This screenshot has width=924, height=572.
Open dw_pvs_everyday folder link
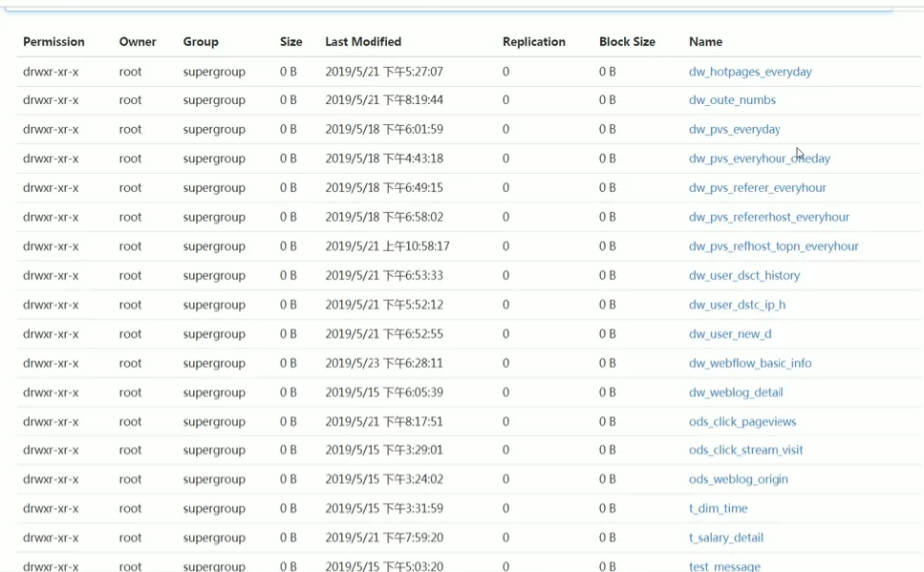click(x=734, y=129)
